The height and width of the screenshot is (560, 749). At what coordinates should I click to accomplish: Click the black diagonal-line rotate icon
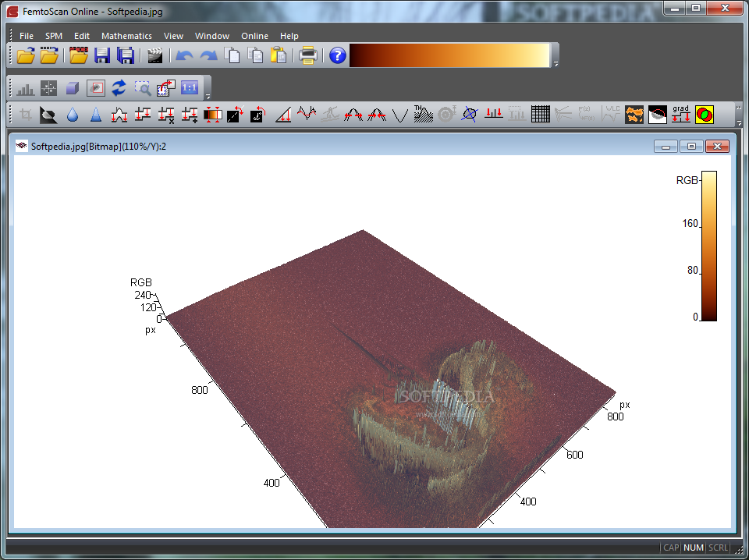click(x=236, y=115)
